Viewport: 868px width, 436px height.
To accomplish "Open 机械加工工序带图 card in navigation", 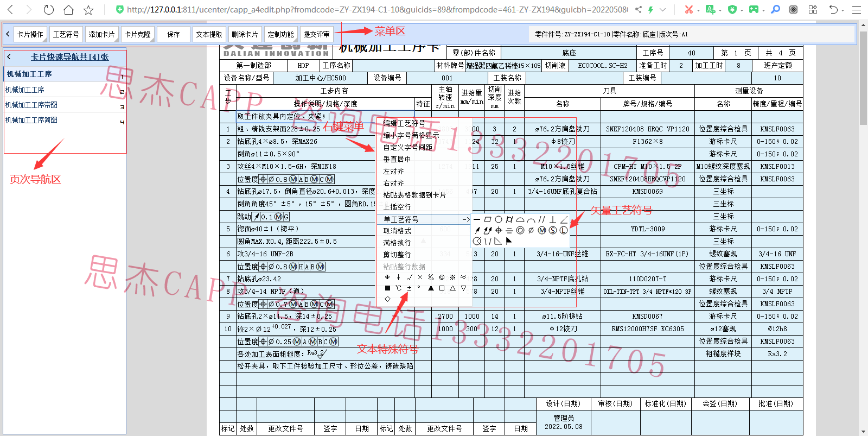I will (31, 105).
